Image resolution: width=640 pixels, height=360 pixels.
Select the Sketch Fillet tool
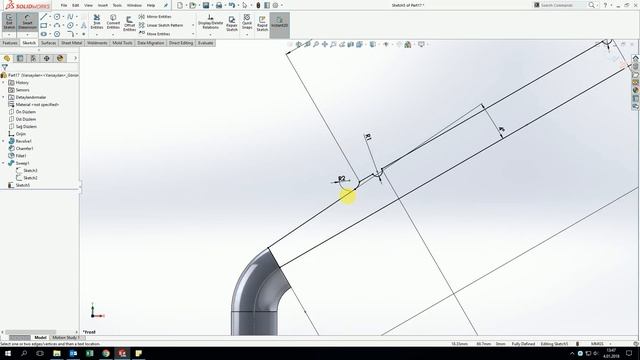coord(70,34)
